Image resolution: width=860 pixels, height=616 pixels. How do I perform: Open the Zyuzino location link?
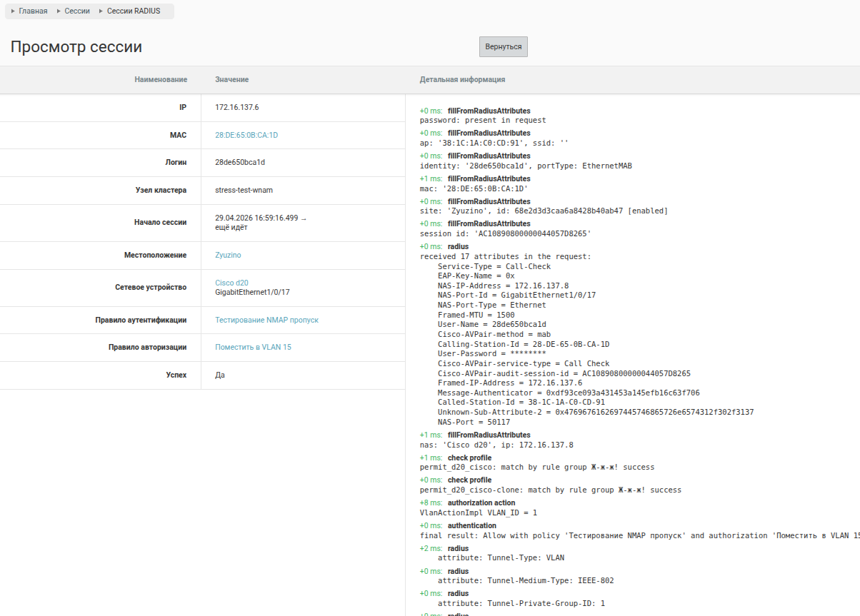click(228, 255)
